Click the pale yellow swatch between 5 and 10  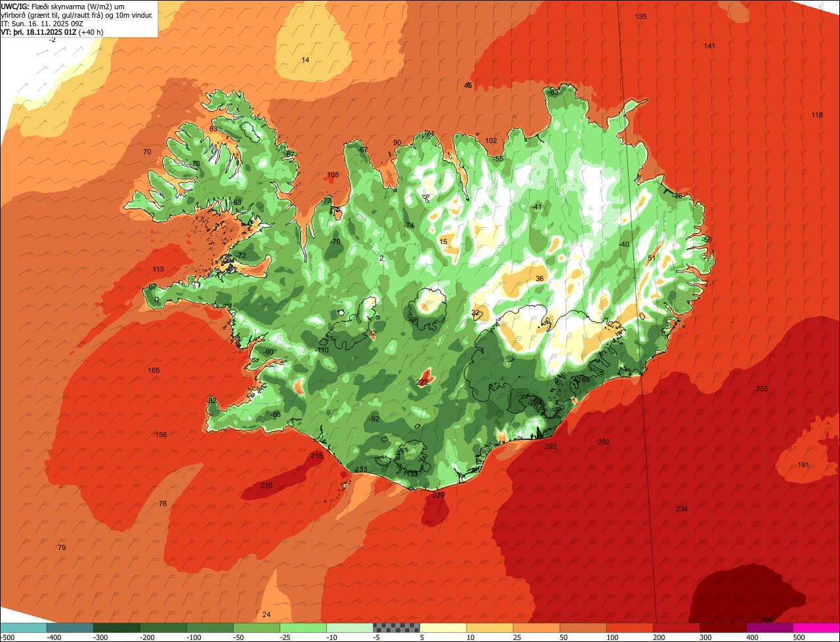point(443,627)
